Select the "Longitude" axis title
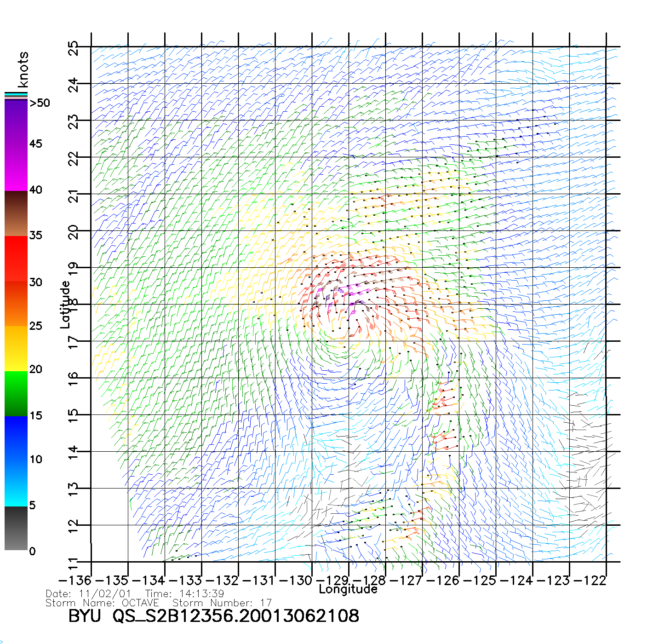The width and height of the screenshot is (653, 644). 348,589
